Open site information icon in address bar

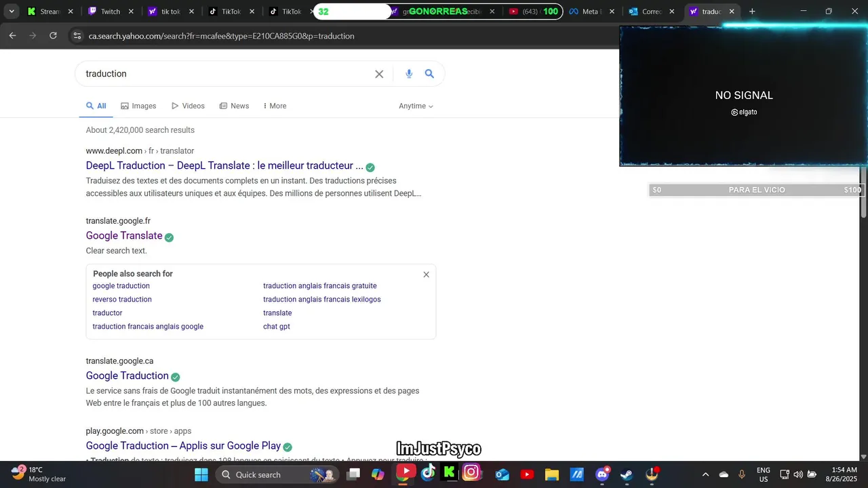pos(77,36)
